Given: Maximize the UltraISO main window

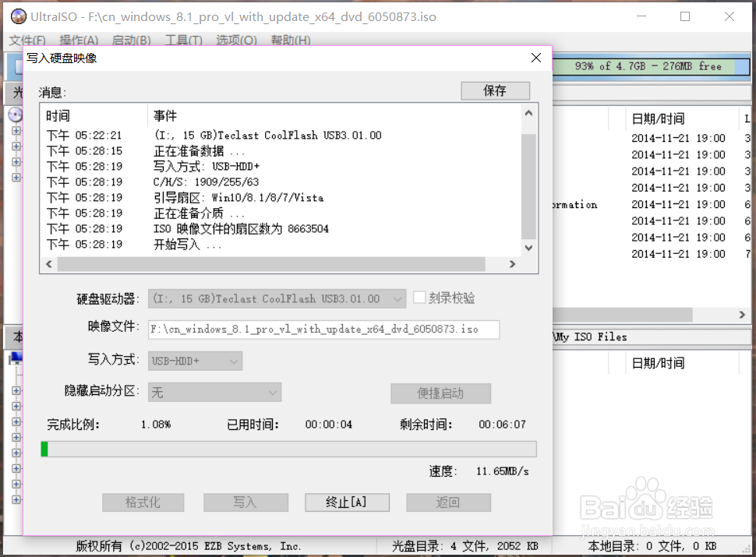Looking at the screenshot, I should click(x=685, y=16).
